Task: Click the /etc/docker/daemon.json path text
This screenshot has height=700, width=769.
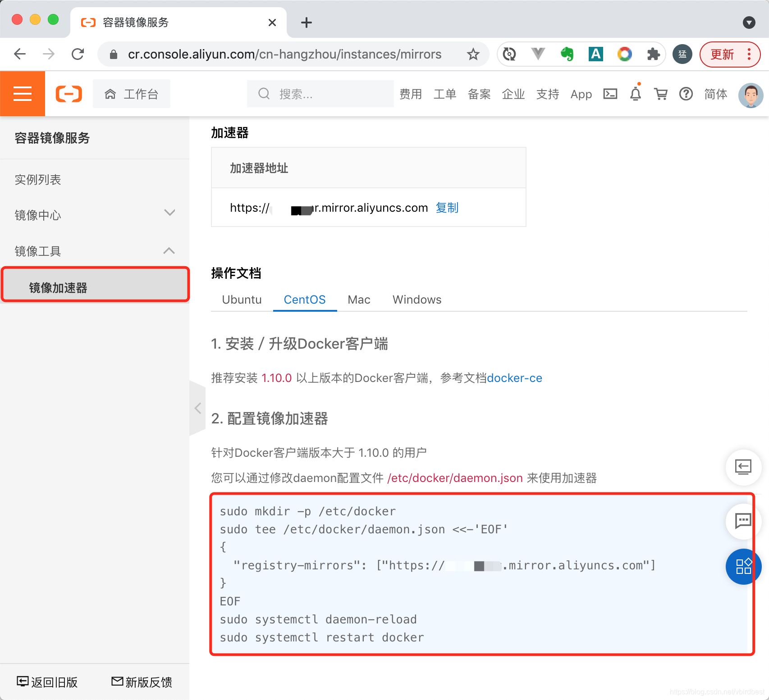Action: click(x=455, y=478)
